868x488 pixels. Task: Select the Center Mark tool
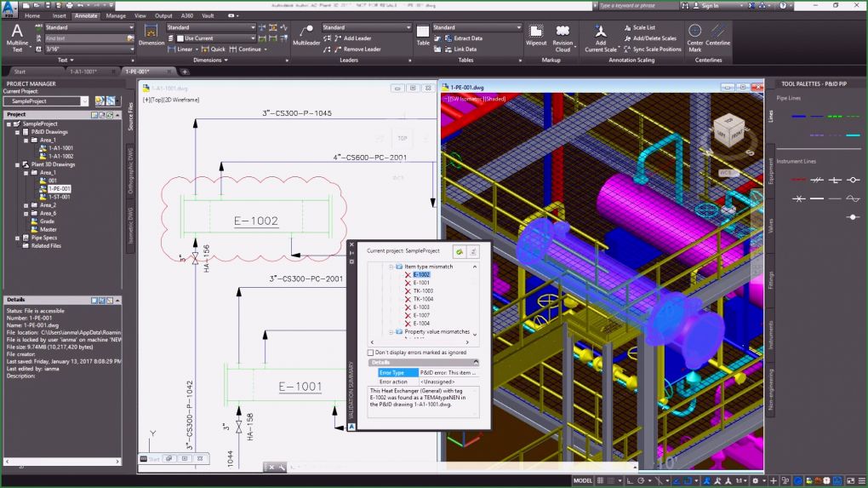694,38
